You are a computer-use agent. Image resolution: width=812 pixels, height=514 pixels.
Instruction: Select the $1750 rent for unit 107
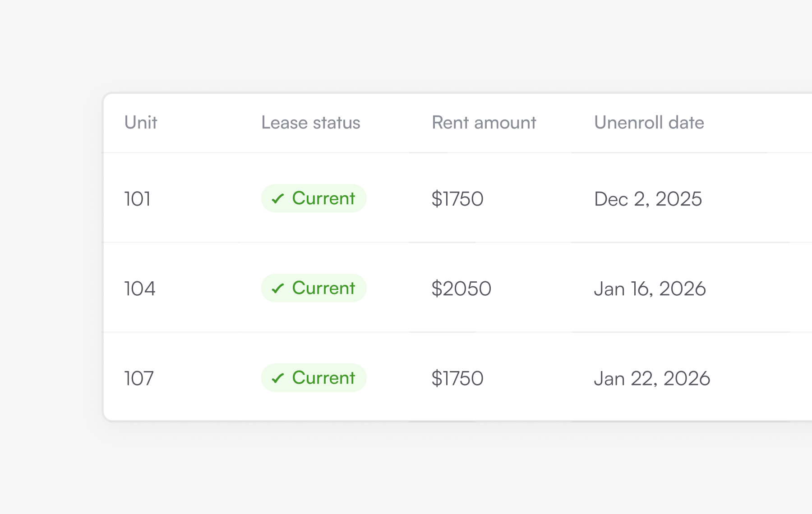pos(457,378)
